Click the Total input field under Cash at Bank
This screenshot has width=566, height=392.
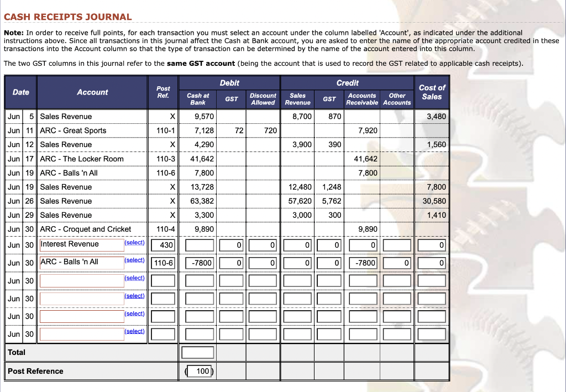[x=197, y=352]
